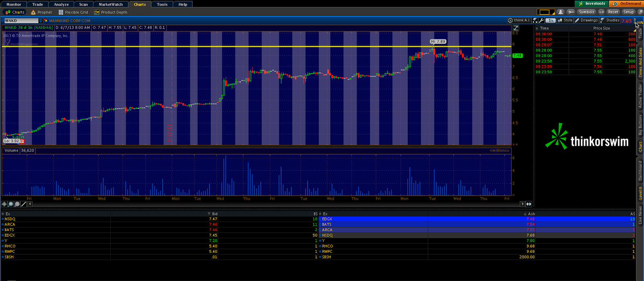The width and height of the screenshot is (644, 281).
Task: Click the yellow horizontal price level line
Action: (256, 47)
